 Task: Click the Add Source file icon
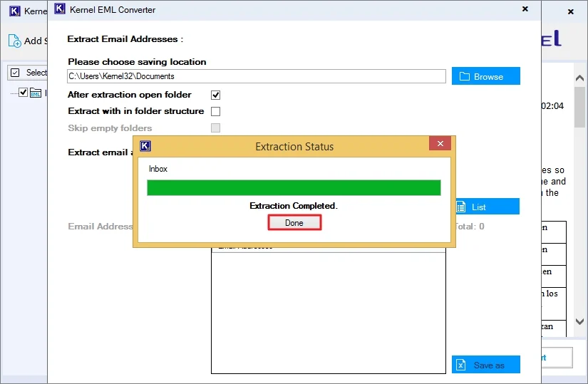tap(14, 41)
